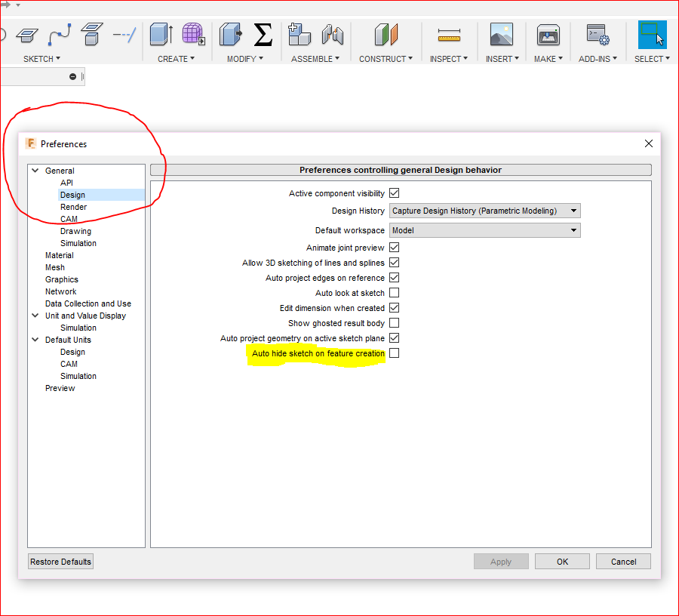Select the Preview preferences item

click(x=60, y=388)
